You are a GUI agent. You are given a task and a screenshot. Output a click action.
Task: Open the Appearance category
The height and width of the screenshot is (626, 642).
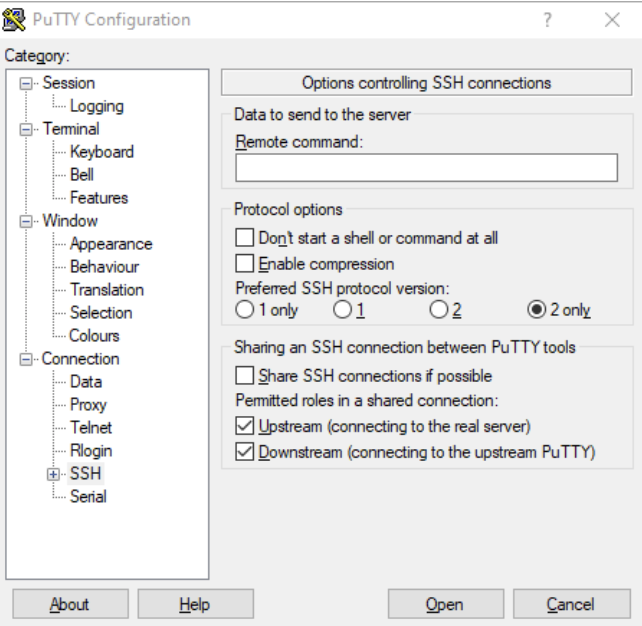[x=111, y=244]
